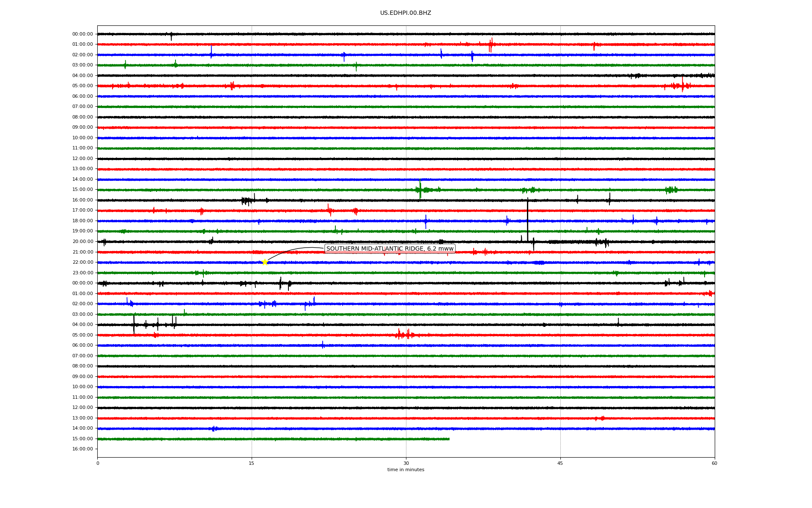
Task: Click the x-axis tick label 15
Action: coord(252,464)
